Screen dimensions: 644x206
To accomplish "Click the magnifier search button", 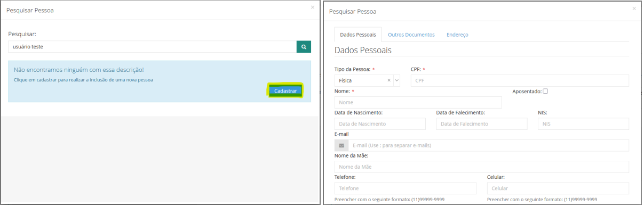I will 304,47.
